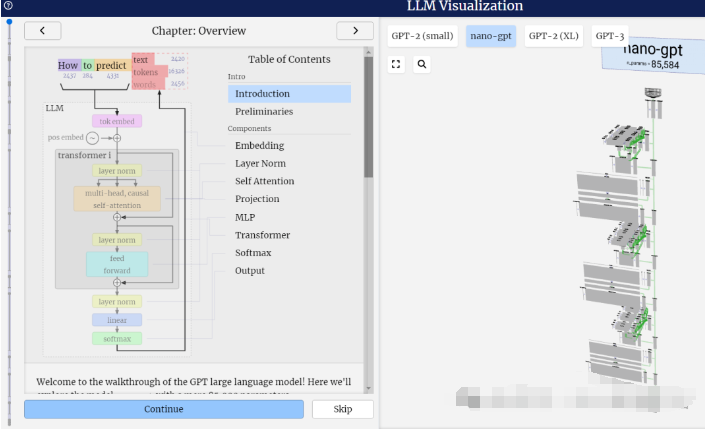Click the linear diagram block

coord(117,320)
